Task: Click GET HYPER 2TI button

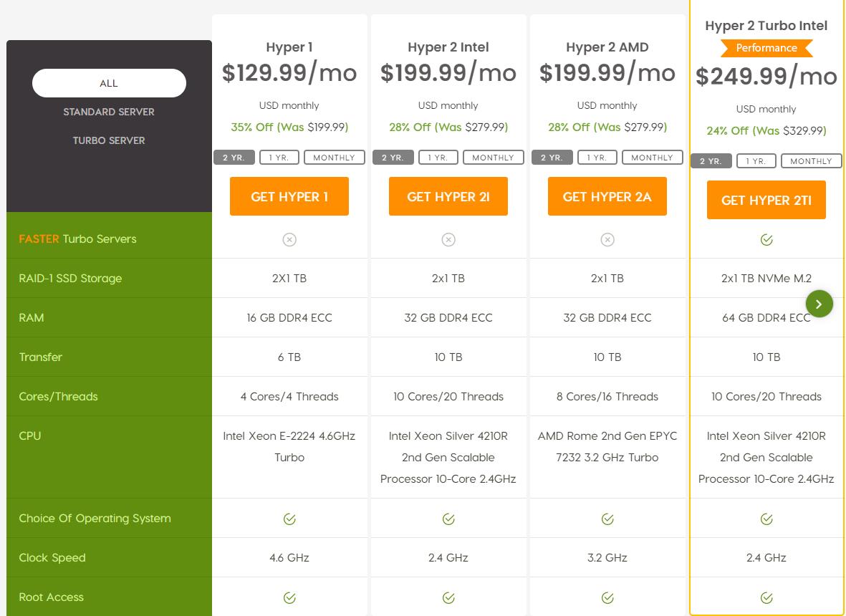Action: (x=766, y=200)
